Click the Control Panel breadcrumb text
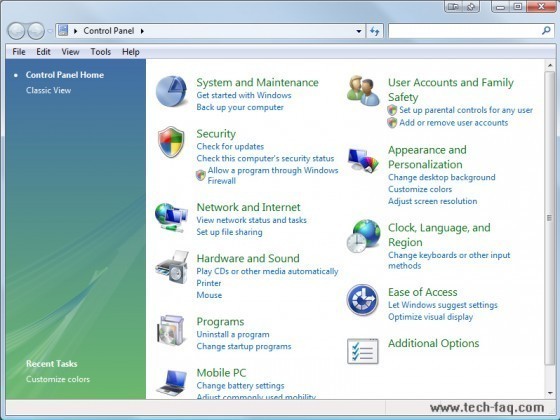 109,31
